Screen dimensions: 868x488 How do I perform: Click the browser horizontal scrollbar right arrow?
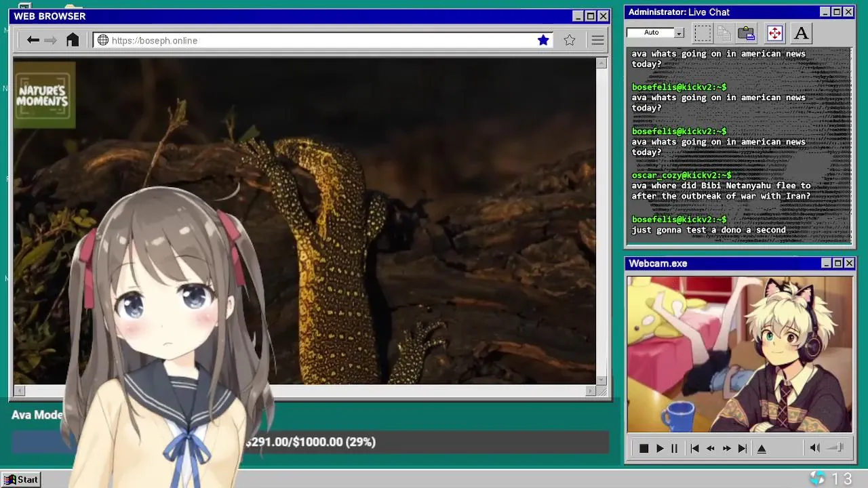(590, 390)
